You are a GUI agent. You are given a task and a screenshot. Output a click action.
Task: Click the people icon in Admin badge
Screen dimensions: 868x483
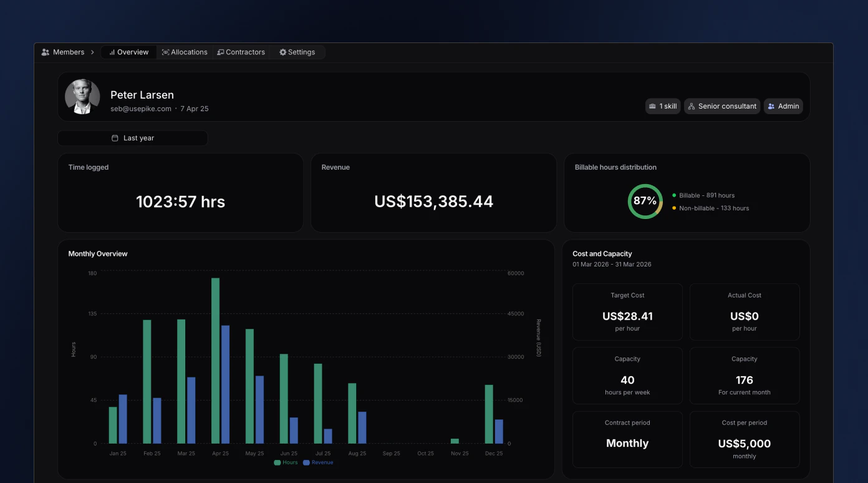[771, 106]
